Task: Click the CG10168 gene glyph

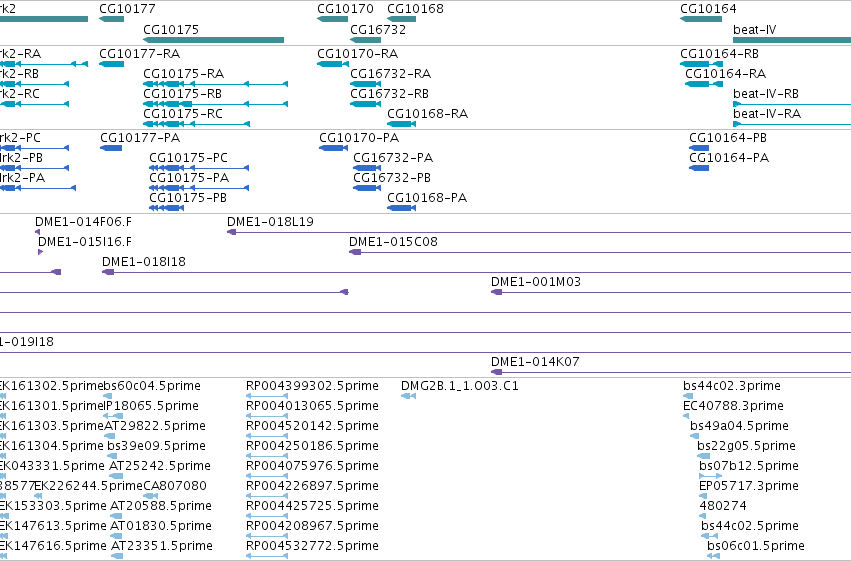Action: tap(401, 19)
